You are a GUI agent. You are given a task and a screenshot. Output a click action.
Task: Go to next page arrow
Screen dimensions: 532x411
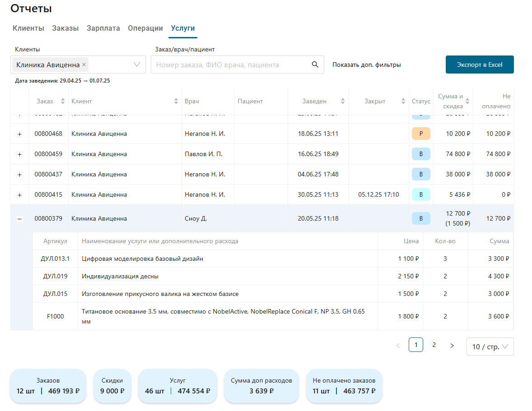(452, 346)
